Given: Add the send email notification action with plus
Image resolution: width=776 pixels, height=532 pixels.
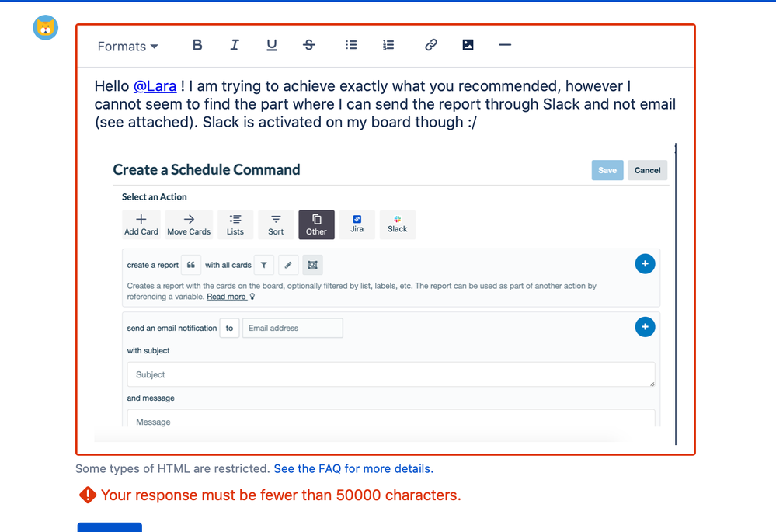Looking at the screenshot, I should tap(645, 327).
